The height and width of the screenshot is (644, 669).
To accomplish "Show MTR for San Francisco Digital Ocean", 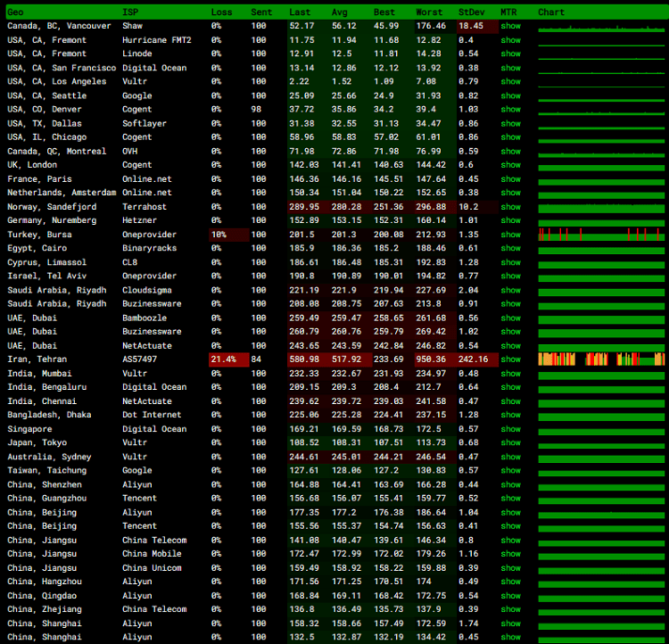I will coord(511,68).
